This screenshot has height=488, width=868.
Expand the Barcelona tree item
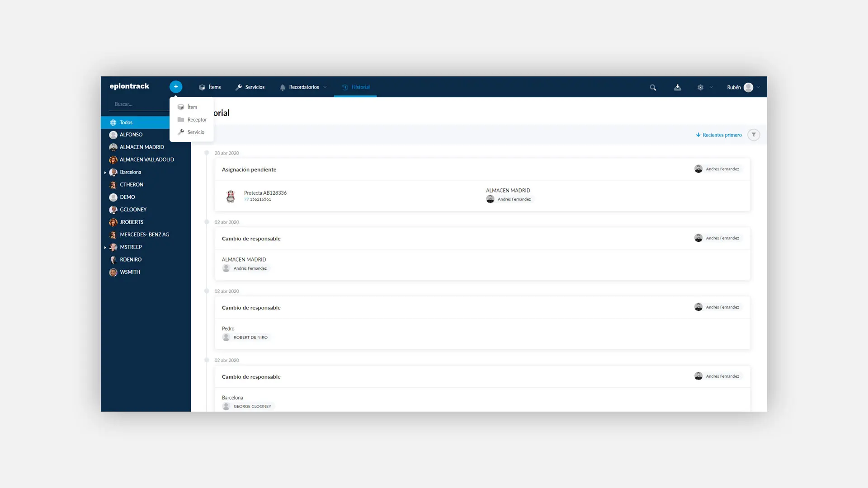pyautogui.click(x=105, y=172)
